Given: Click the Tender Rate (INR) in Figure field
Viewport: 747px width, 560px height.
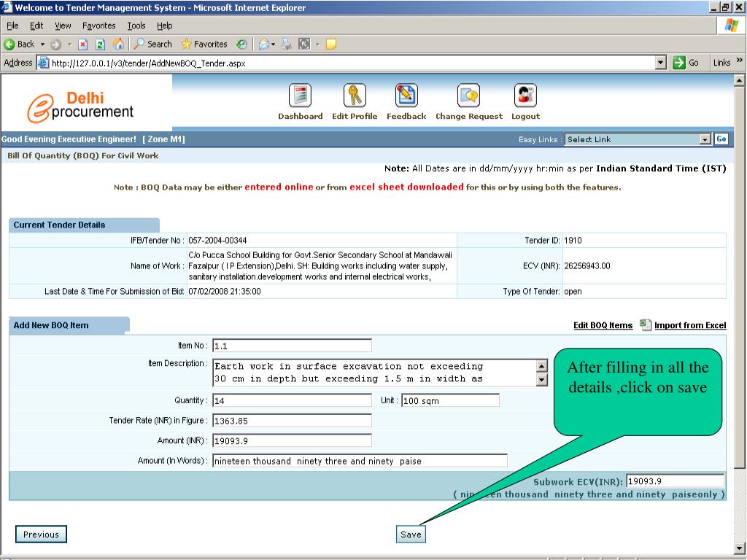Looking at the screenshot, I should pos(292,421).
